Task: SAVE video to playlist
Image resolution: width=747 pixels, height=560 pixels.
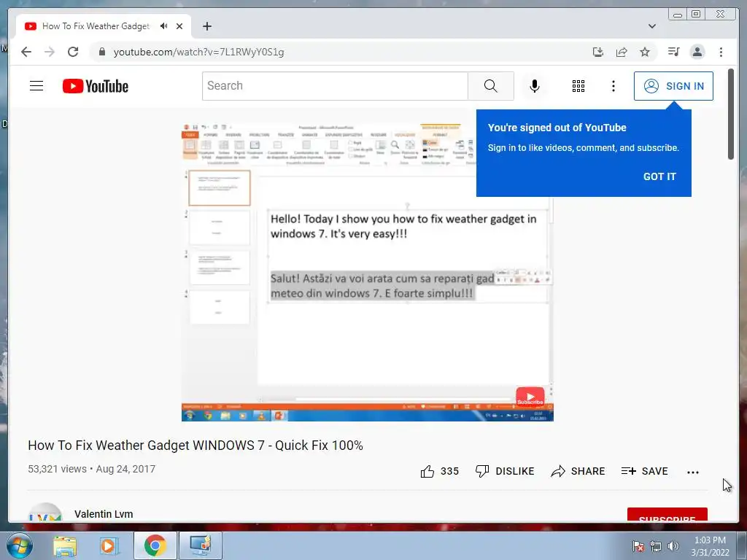Action: [645, 471]
